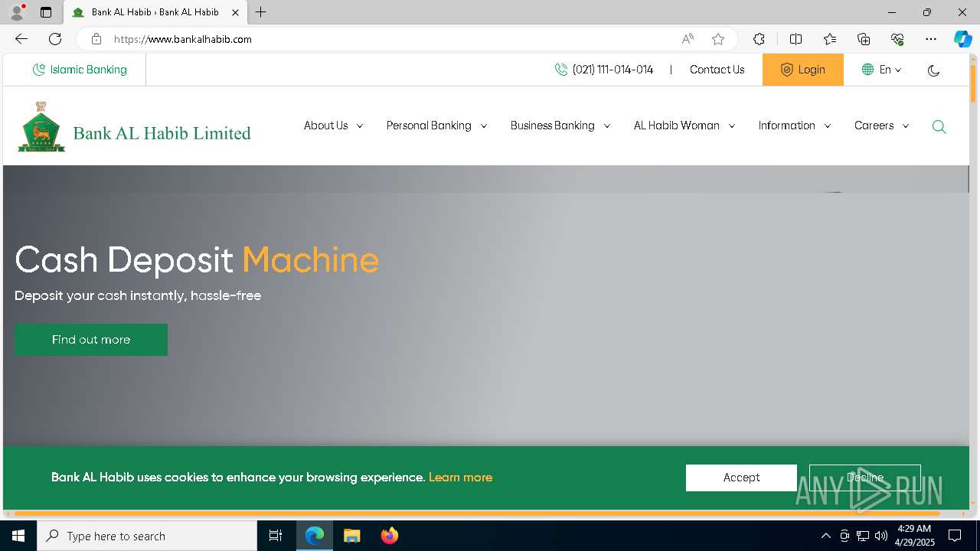Expand the Business Banking menu
This screenshot has height=551, width=980.
tap(560, 126)
